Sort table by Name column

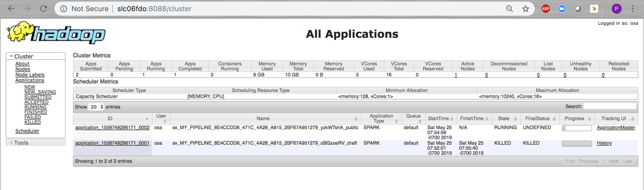tap(356, 119)
